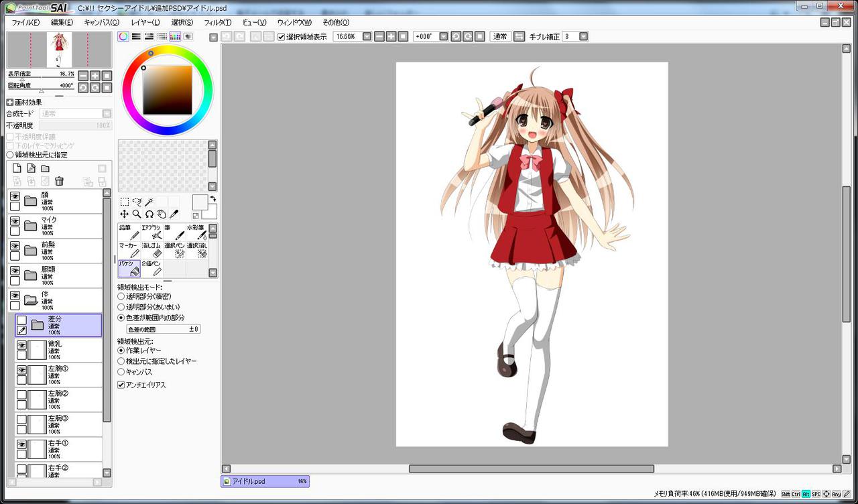
Task: Show the RGB slider panel
Action: coord(136,36)
